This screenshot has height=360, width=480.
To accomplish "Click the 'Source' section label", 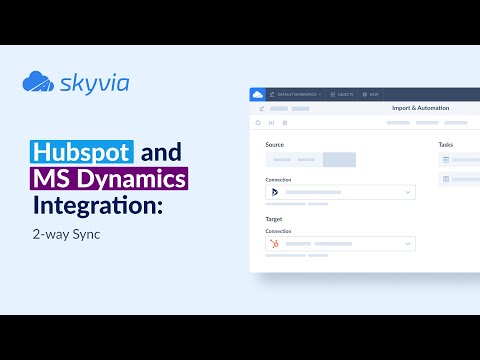I will coord(274,145).
